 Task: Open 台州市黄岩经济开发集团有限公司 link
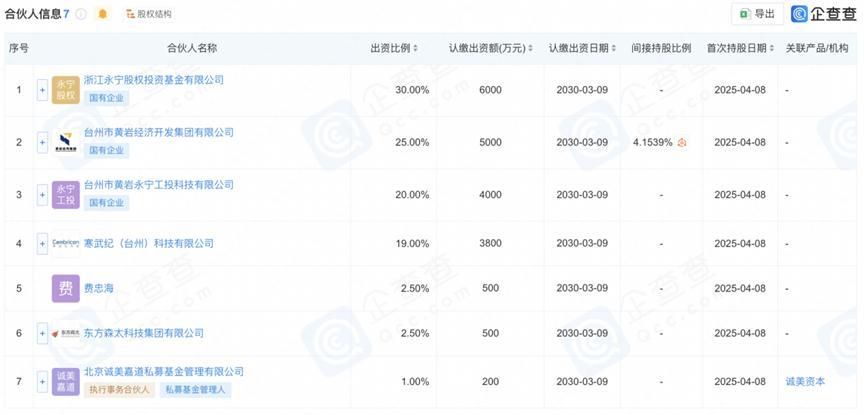tap(159, 132)
